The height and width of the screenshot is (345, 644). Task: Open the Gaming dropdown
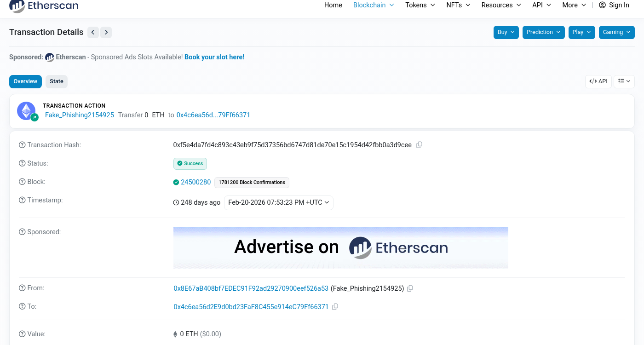coord(617,32)
